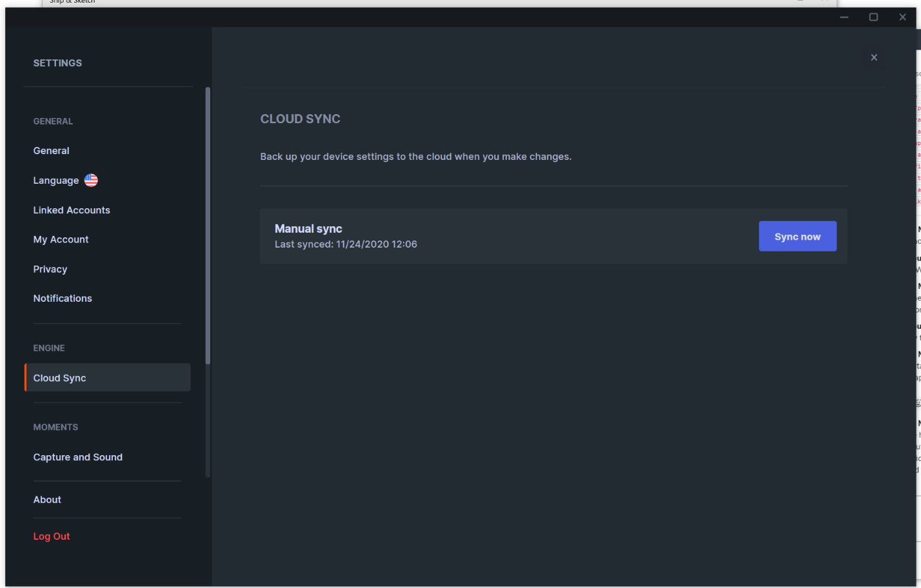This screenshot has width=921, height=588.
Task: Minimize the application window
Action: click(x=844, y=17)
